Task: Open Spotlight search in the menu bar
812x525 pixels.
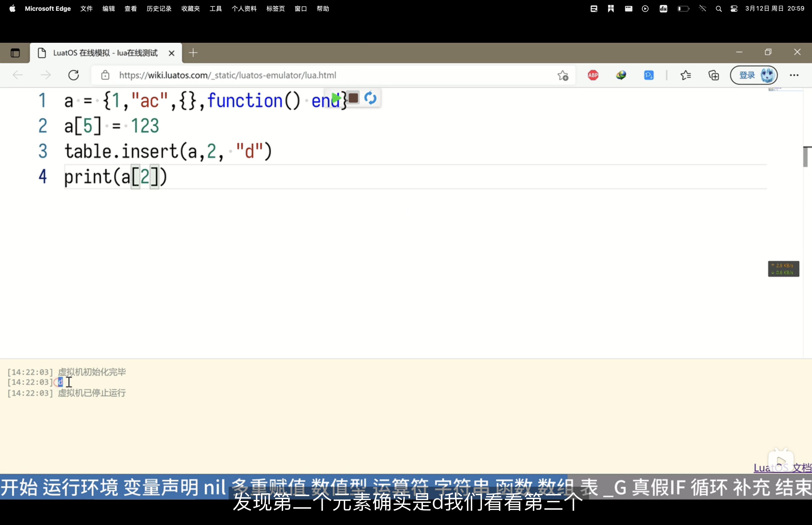Action: tap(719, 9)
